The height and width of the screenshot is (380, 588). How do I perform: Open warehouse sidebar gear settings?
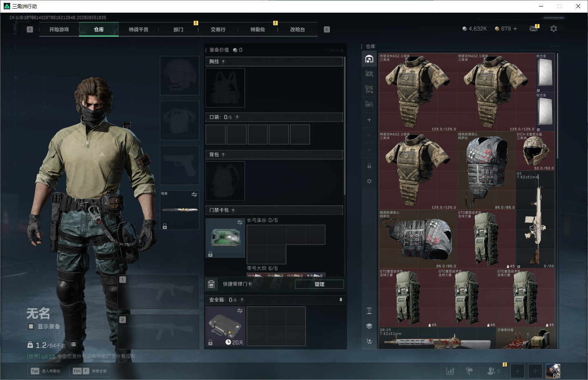pos(369,181)
